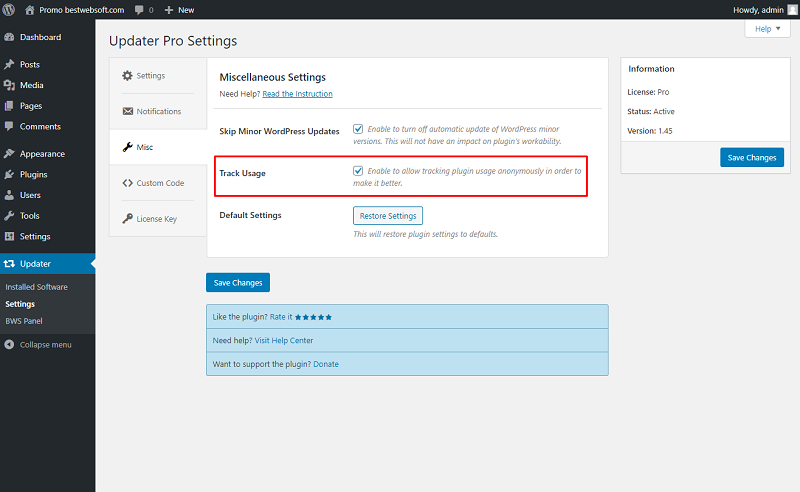Click the WordPress logo icon

coord(9,10)
